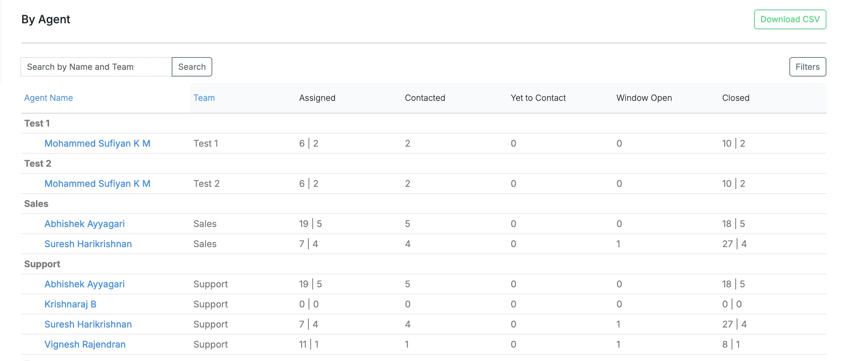Click the Closed column header
868x361 pixels.
(x=736, y=98)
